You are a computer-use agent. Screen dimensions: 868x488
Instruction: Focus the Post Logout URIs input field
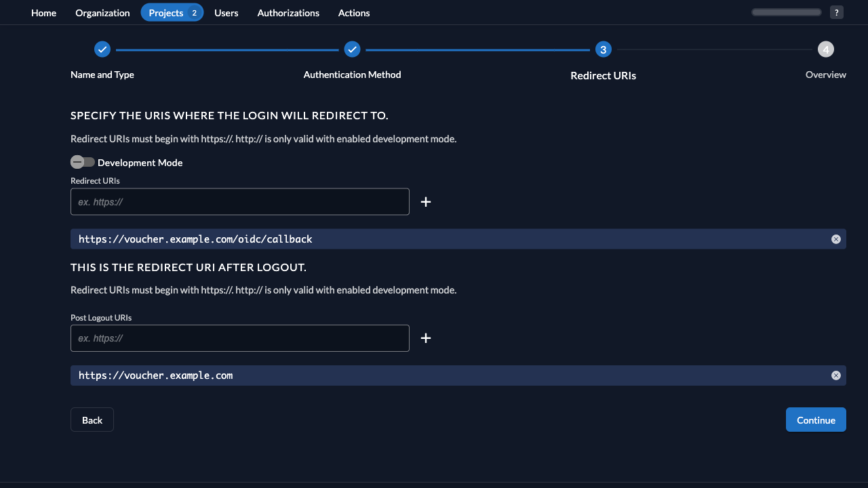click(x=240, y=338)
